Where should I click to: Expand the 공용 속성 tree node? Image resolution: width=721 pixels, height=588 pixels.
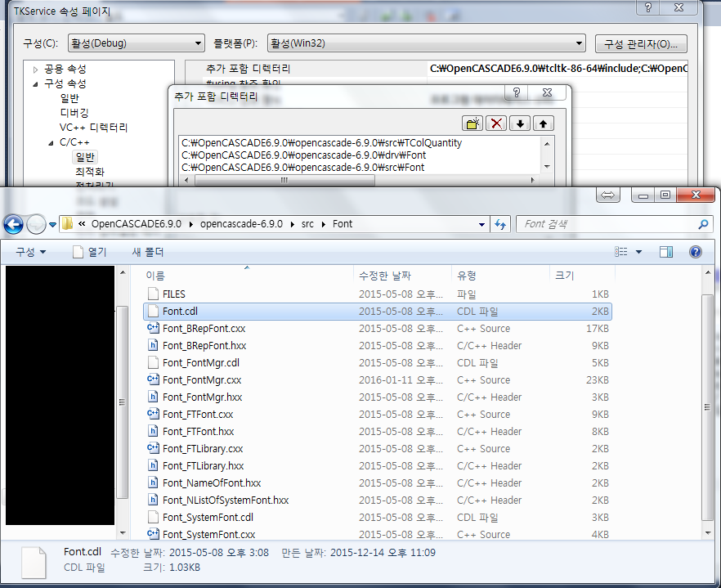(35, 70)
